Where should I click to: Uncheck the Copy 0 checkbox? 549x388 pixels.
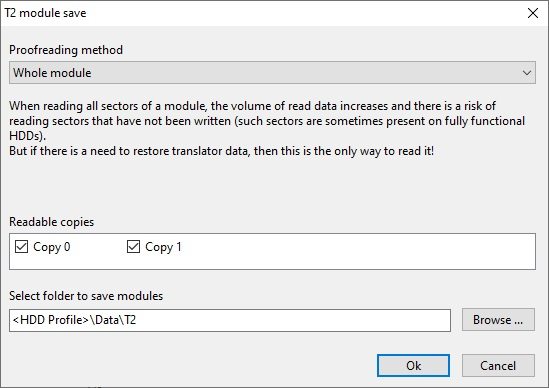point(21,247)
